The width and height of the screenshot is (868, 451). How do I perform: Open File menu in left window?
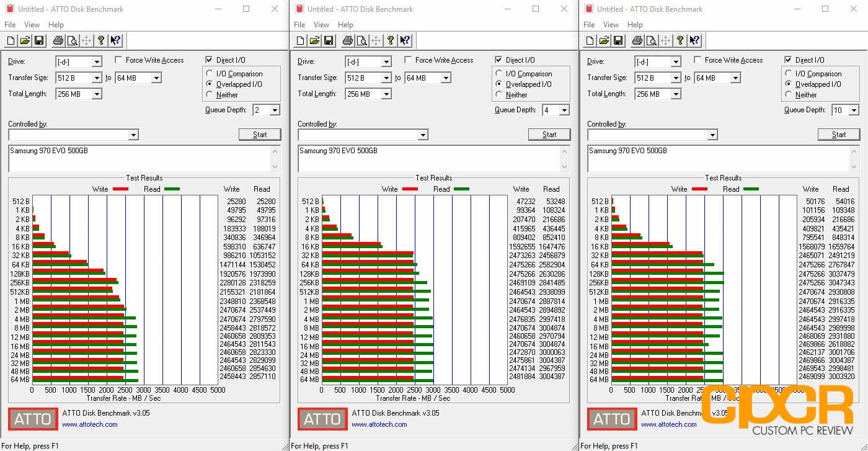pyautogui.click(x=10, y=25)
